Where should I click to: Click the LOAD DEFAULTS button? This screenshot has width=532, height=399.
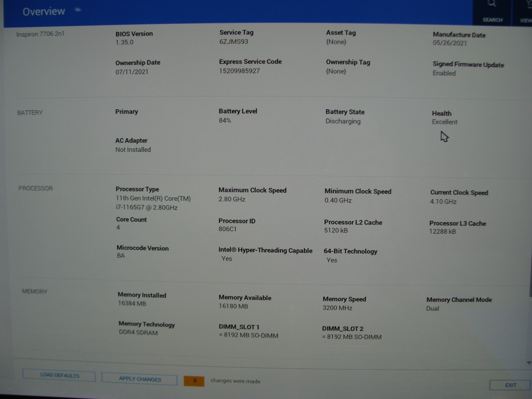click(x=59, y=375)
